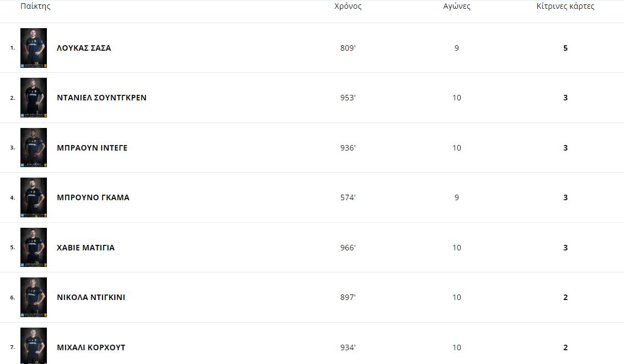The height and width of the screenshot is (364, 624).
Task: Click ΝΤΑΝΙΕΛ ΣΟΥΝΤΓΚΡΕΝ player photo
Action: click(x=34, y=98)
